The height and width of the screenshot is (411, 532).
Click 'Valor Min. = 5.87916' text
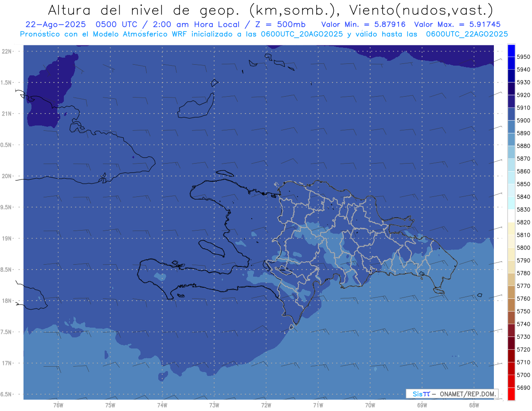tap(363, 24)
